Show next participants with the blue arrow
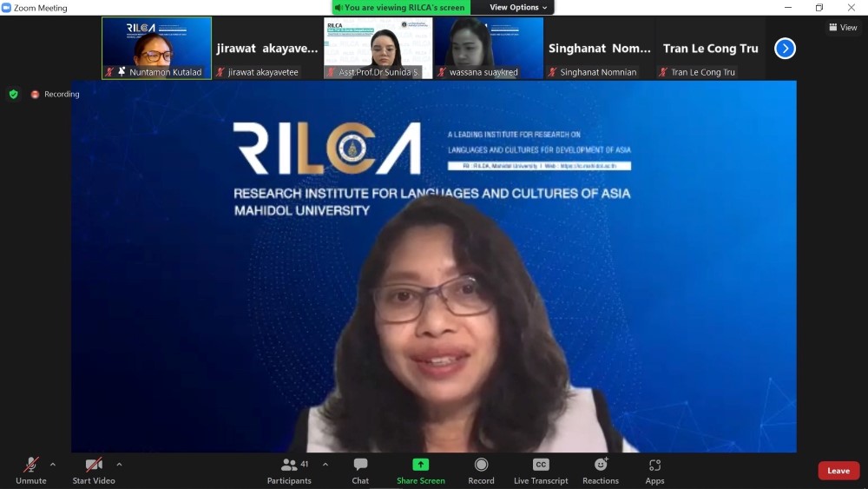868x489 pixels. 785,48
